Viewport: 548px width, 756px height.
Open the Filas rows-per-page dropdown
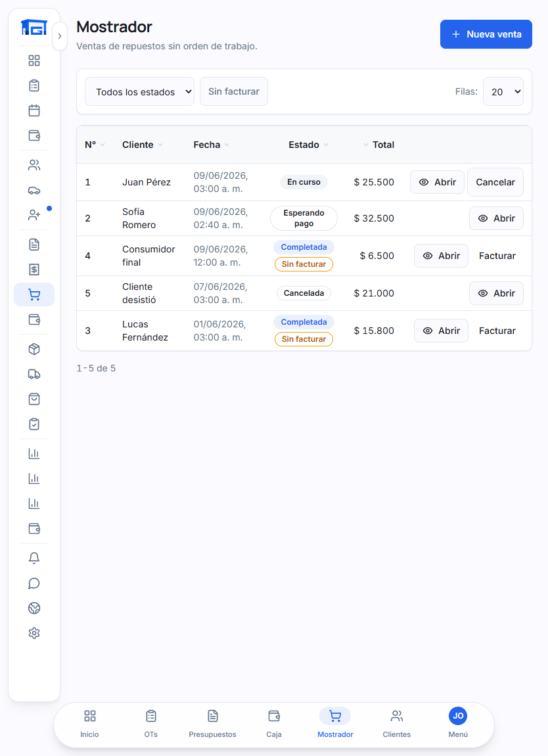click(503, 91)
